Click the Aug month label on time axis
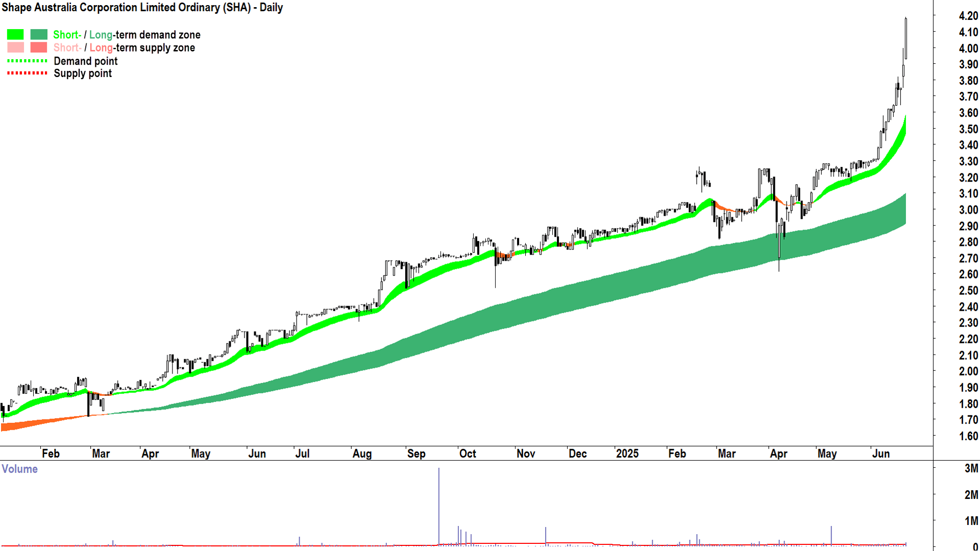Image resolution: width=980 pixels, height=551 pixels. click(362, 454)
